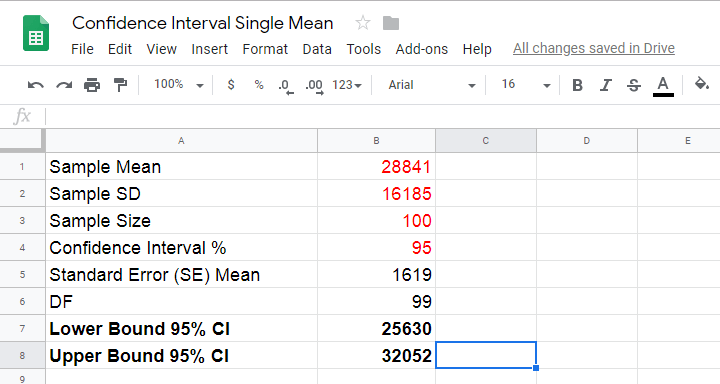720x384 pixels.
Task: Click the Redo arrow icon
Action: (x=64, y=85)
